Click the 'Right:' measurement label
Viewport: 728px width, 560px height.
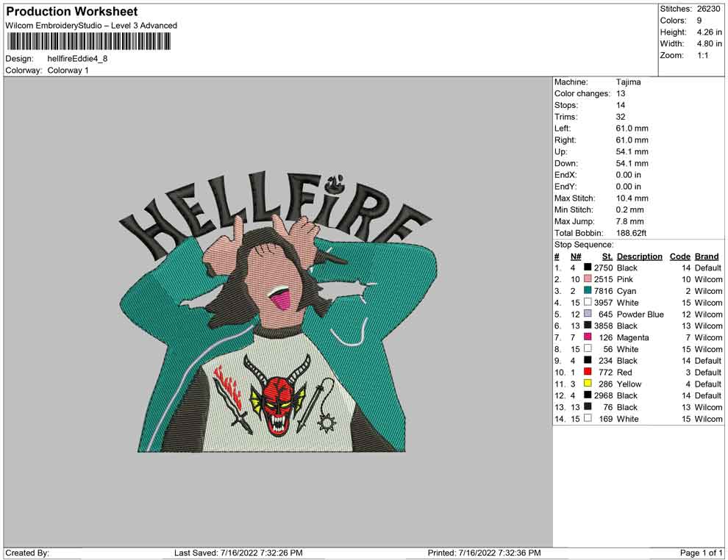pos(565,140)
